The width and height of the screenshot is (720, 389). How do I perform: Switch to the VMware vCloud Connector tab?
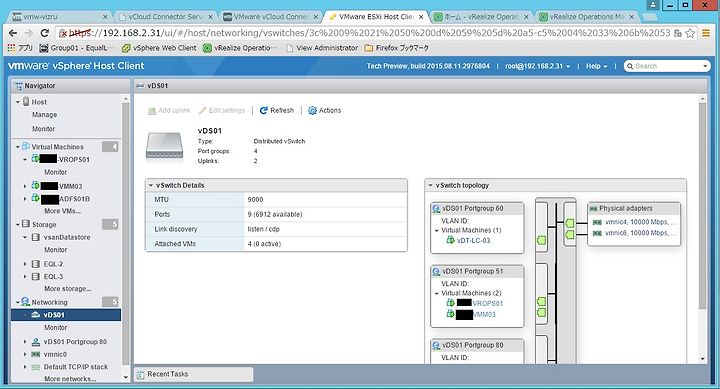click(271, 17)
